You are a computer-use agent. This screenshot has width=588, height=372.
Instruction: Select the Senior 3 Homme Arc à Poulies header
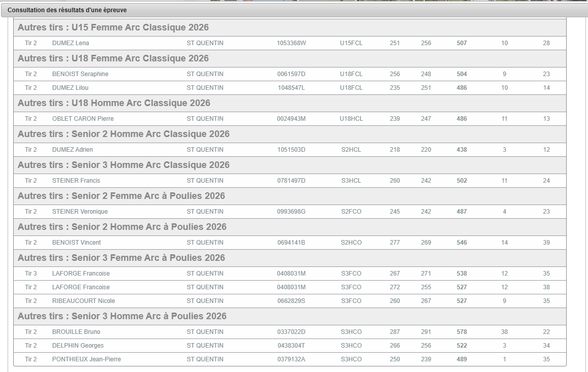pos(122,316)
